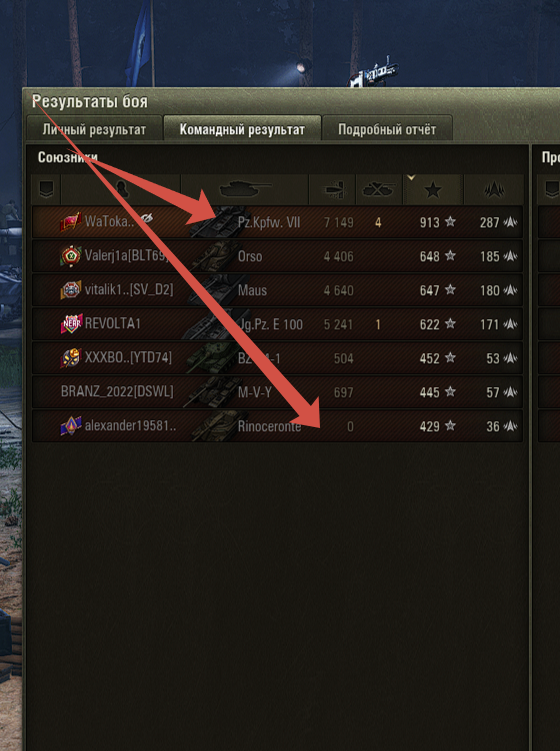Sort allies by platoon column icon
Viewport: 560px width, 751px height.
click(46, 189)
